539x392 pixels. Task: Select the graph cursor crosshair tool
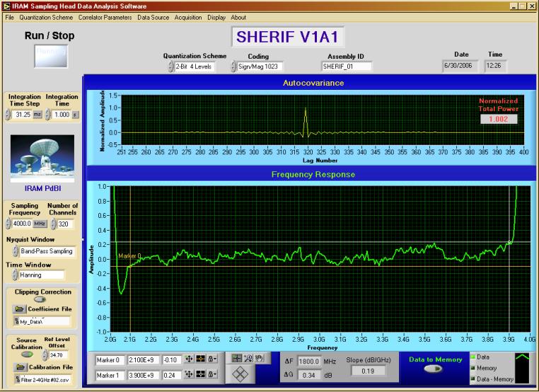click(237, 358)
